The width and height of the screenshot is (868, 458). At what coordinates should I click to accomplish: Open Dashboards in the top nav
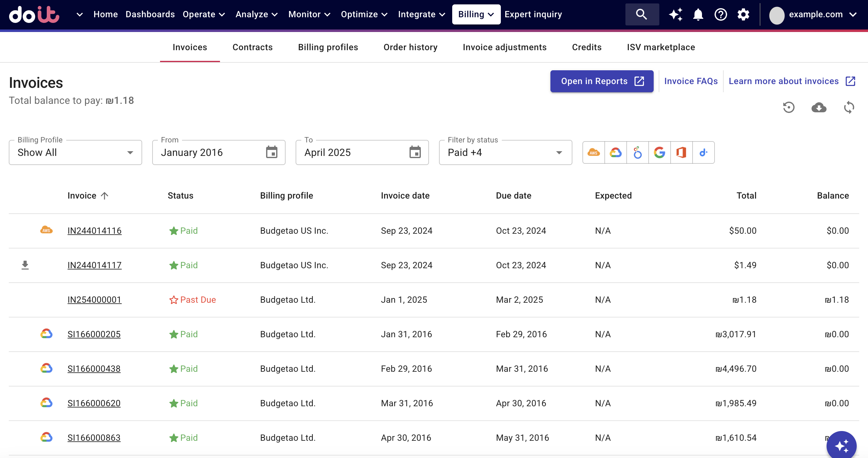tap(150, 14)
